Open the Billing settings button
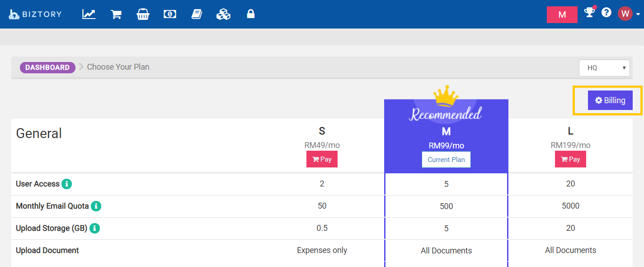The width and height of the screenshot is (644, 267). tap(610, 100)
